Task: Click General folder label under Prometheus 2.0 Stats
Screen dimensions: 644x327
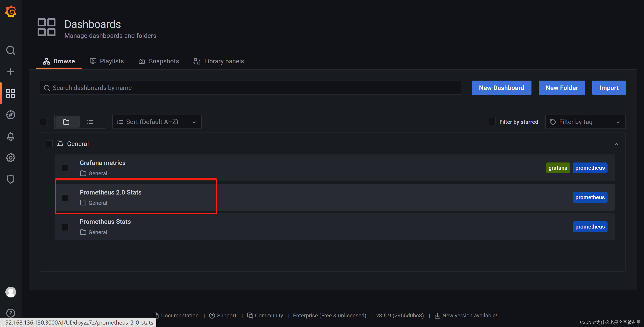Action: pyautogui.click(x=94, y=203)
